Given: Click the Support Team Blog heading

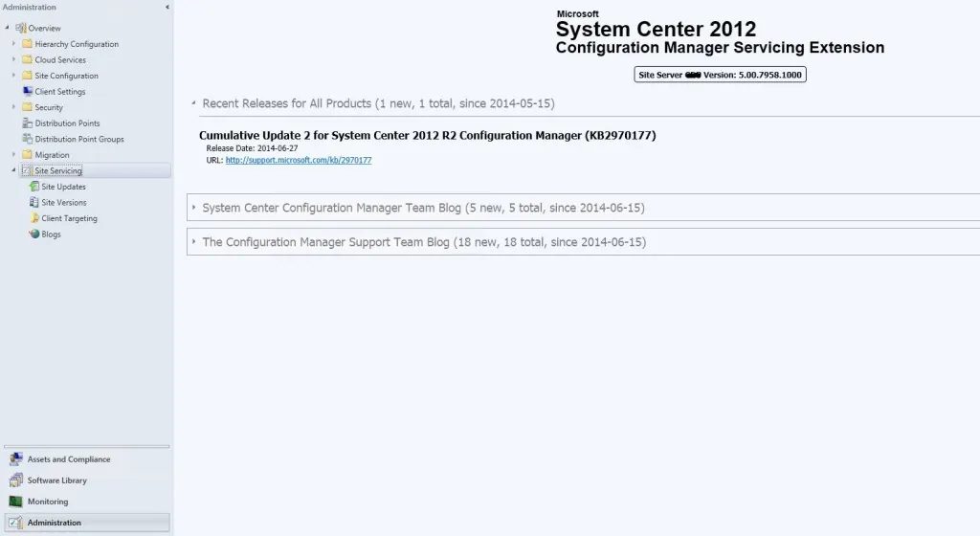Looking at the screenshot, I should coord(424,242).
